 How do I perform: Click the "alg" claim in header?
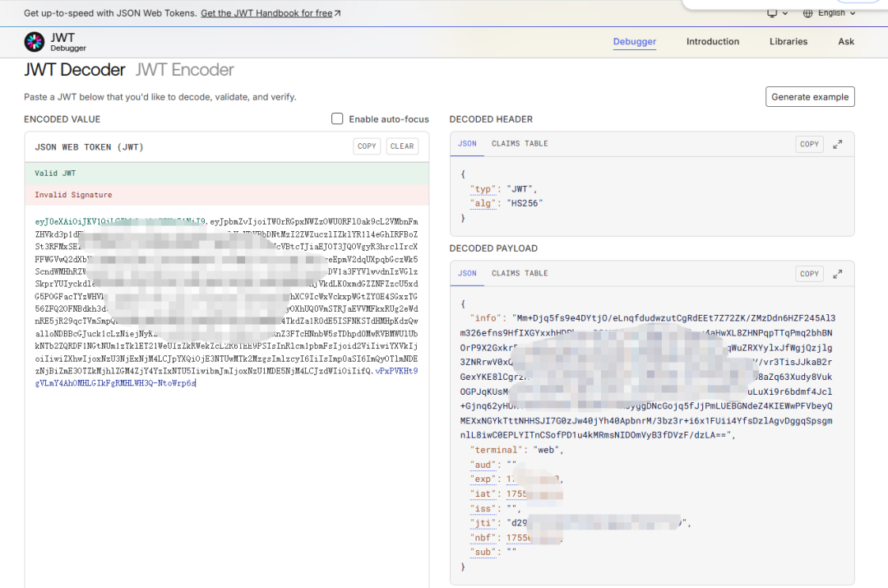pyautogui.click(x=483, y=203)
